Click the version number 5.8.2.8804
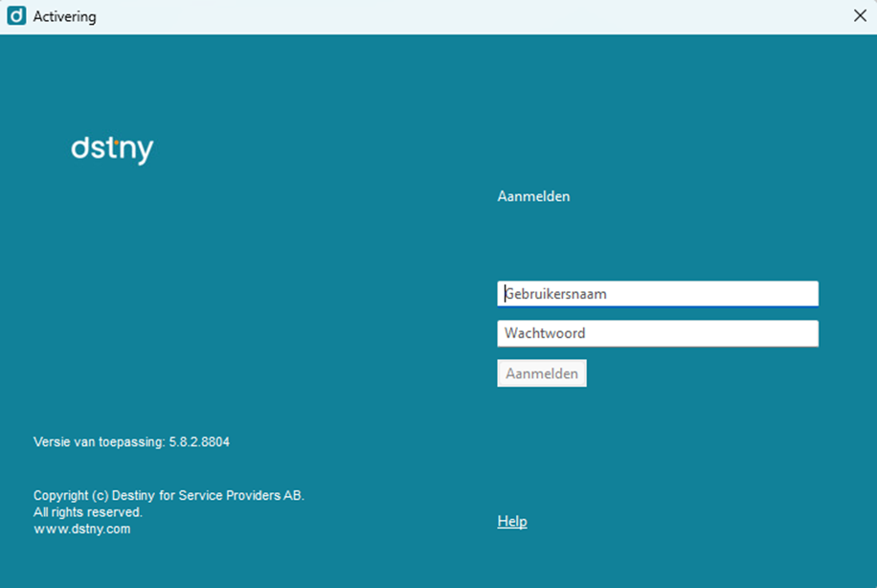 [x=199, y=442]
